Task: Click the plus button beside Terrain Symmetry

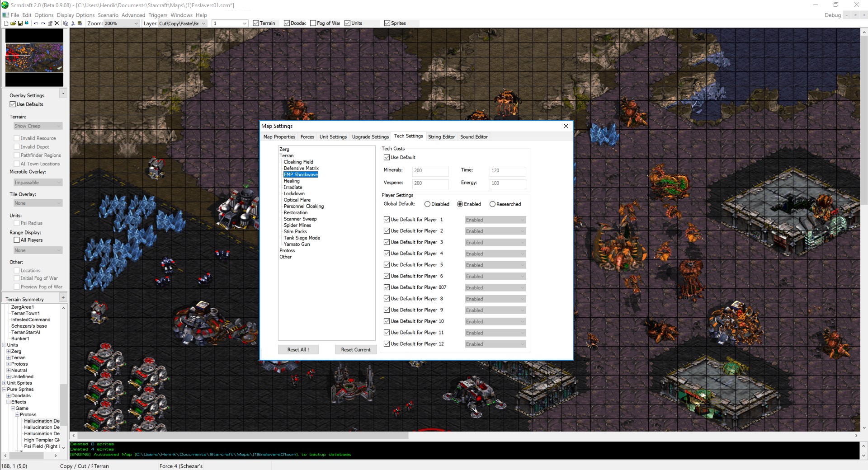Action: tap(63, 297)
